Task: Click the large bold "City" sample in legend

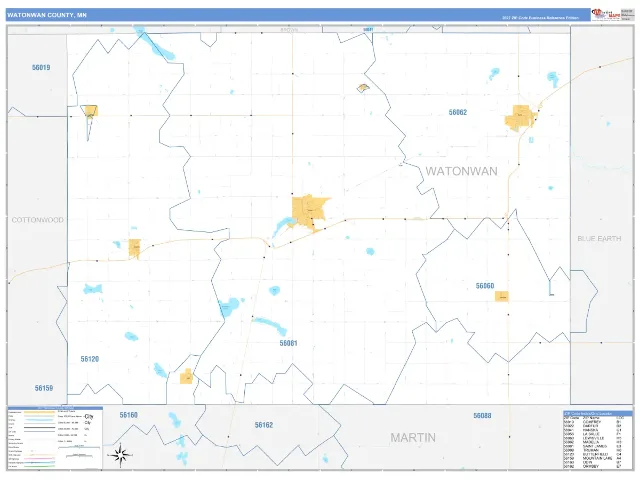Action: click(x=89, y=416)
